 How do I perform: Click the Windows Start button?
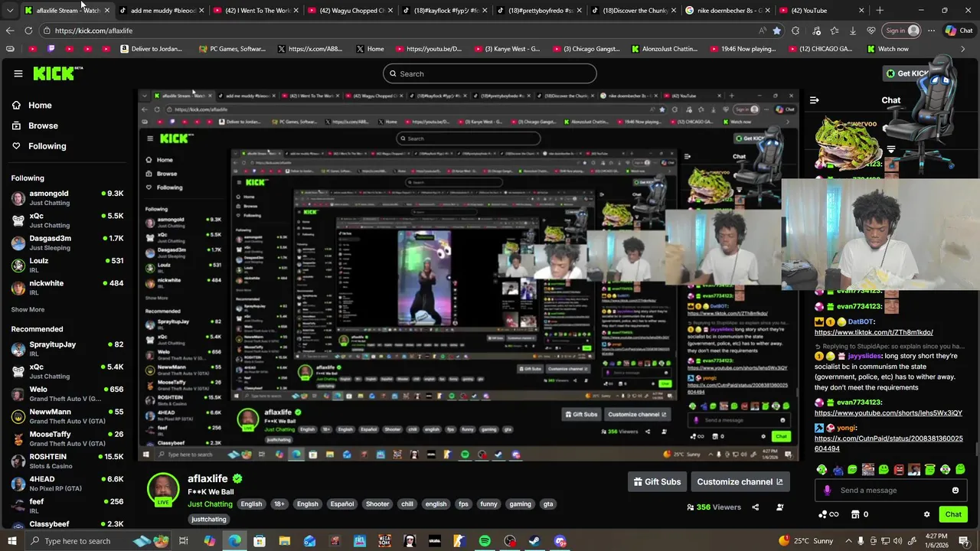[x=11, y=541]
